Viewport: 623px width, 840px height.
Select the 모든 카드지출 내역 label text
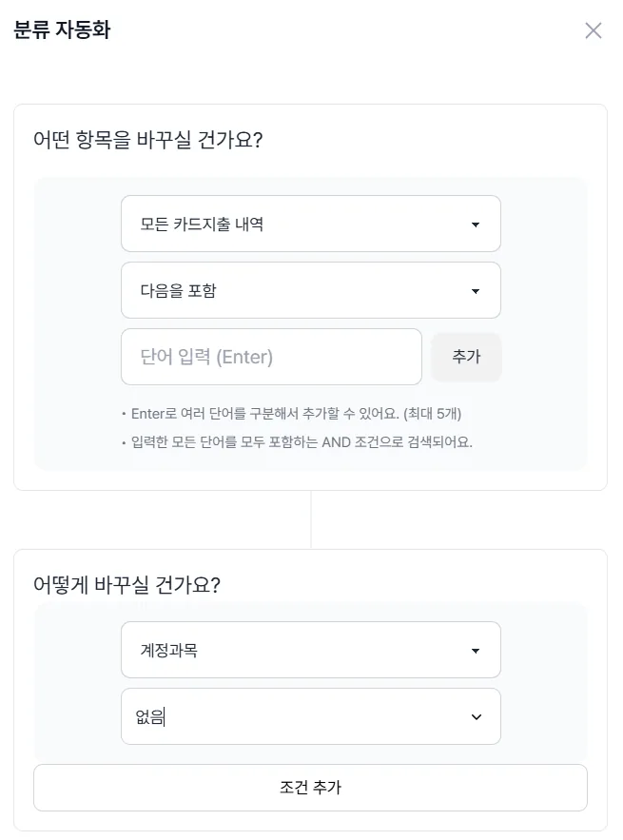[x=202, y=224]
